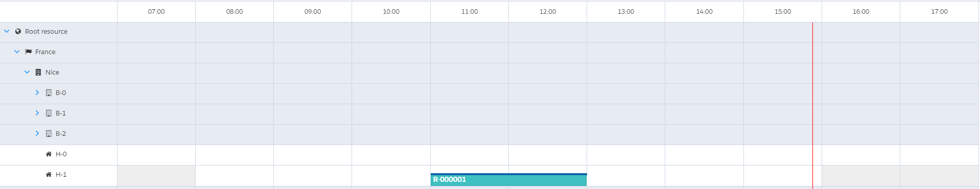
Task: Click the globe icon beside Root resource
Action: tap(18, 32)
